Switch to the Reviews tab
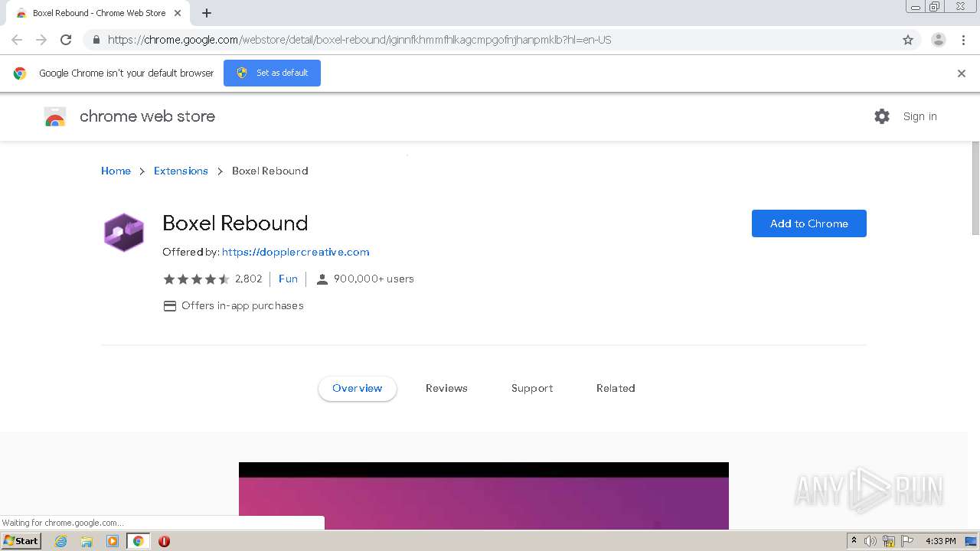 (x=446, y=388)
